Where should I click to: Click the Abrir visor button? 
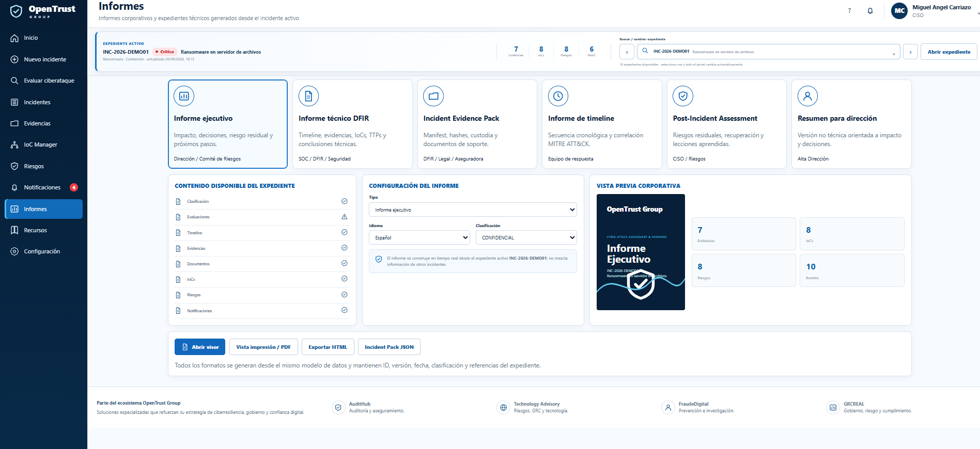click(x=200, y=347)
